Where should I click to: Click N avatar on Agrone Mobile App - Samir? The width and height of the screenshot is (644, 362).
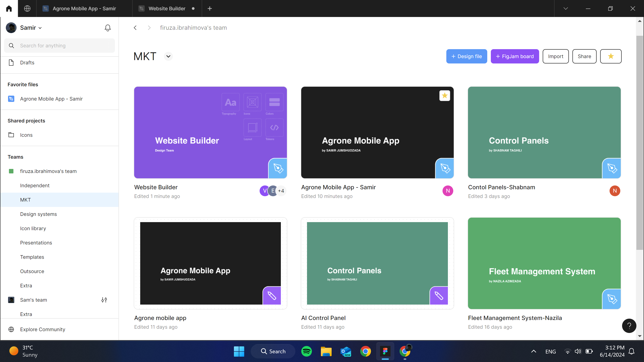448,191
